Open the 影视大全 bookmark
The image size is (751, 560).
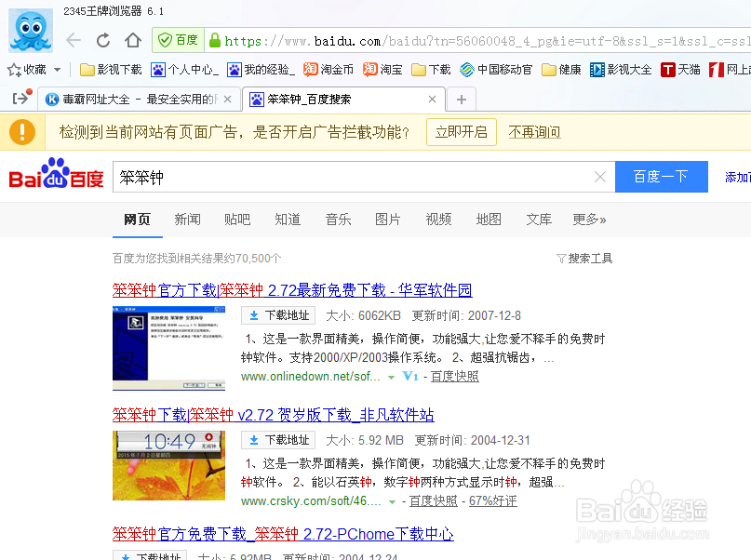621,70
